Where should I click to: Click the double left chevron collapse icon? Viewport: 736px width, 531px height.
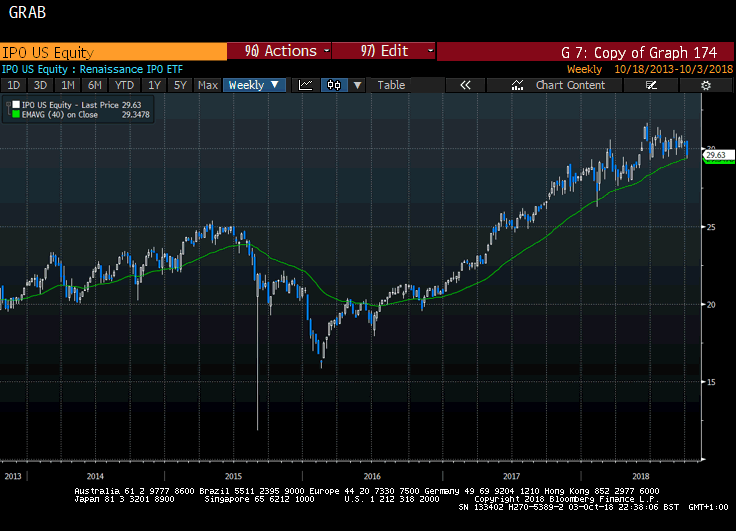[x=465, y=85]
